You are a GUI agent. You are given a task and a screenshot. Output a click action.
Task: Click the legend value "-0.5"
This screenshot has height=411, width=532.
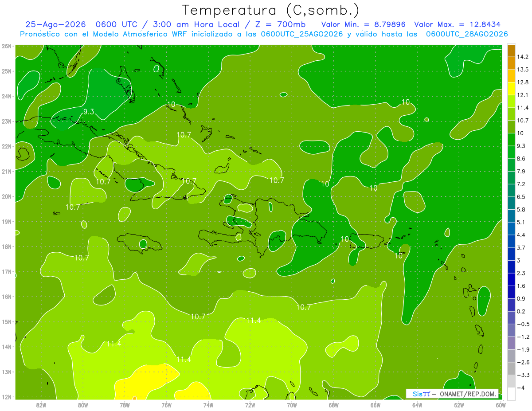523,324
